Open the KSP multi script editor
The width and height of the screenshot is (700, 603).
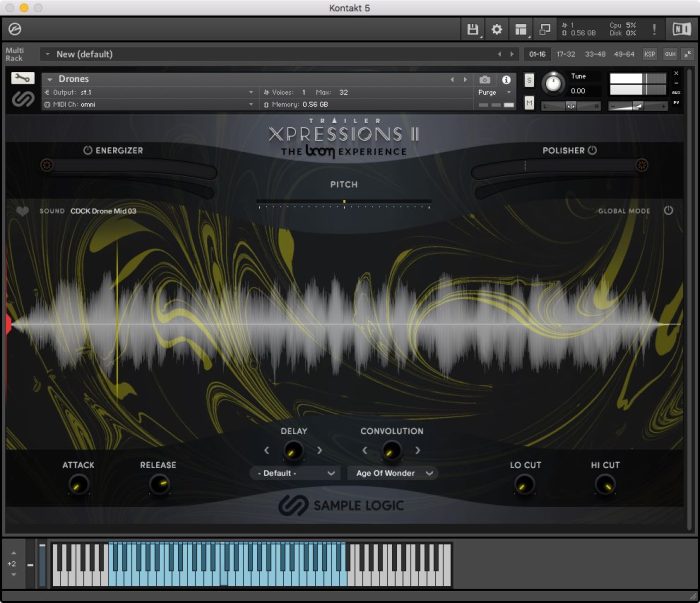(650, 54)
